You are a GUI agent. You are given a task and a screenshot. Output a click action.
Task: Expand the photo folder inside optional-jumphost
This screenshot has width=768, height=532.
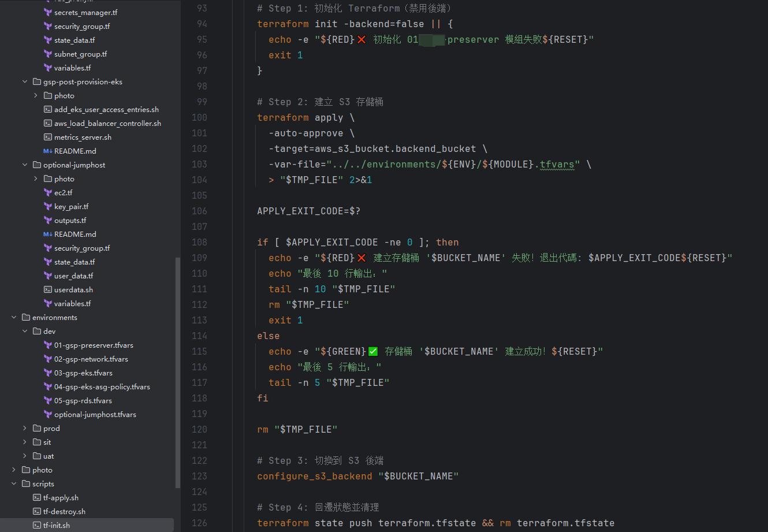pyautogui.click(x=36, y=179)
